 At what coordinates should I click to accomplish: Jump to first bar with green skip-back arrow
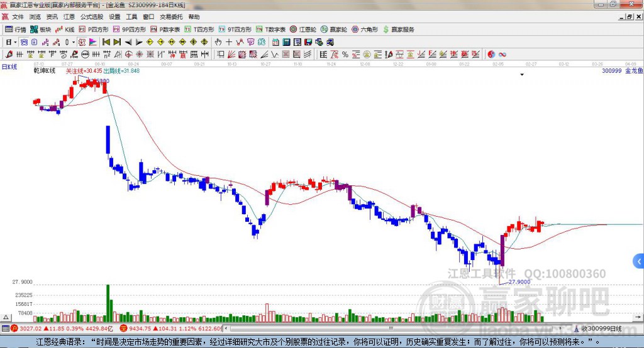click(106, 42)
